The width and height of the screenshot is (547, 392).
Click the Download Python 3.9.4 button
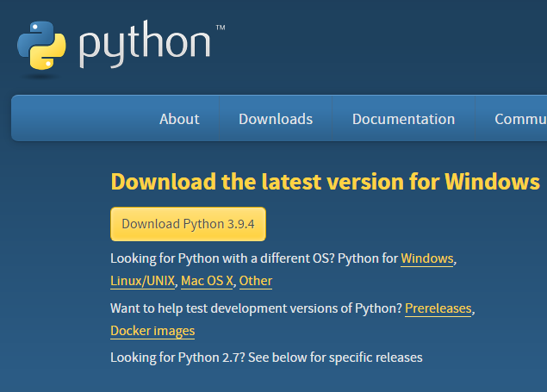click(x=188, y=224)
